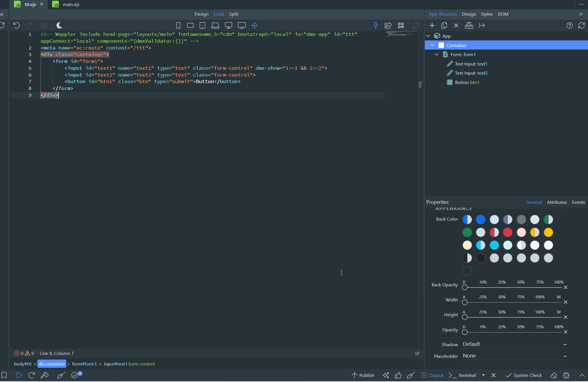588x382 pixels.
Task: Select the wide screen viewport icon
Action: tap(242, 25)
